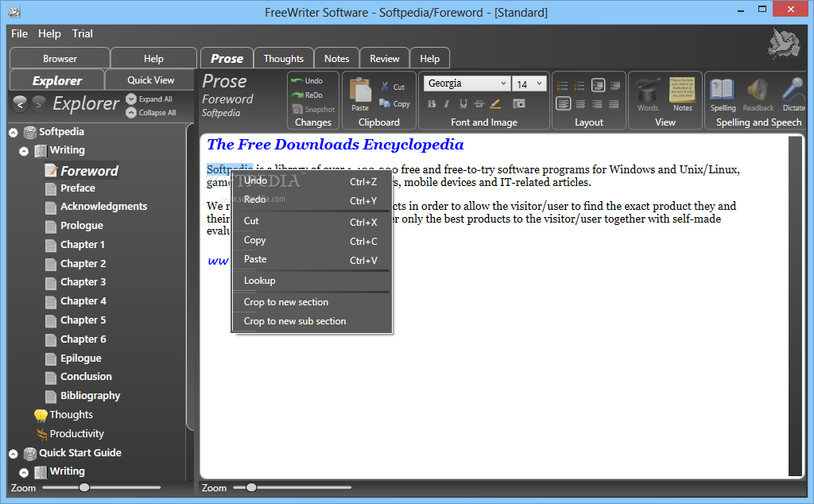Toggle Bold formatting
The height and width of the screenshot is (504, 814).
tap(432, 104)
